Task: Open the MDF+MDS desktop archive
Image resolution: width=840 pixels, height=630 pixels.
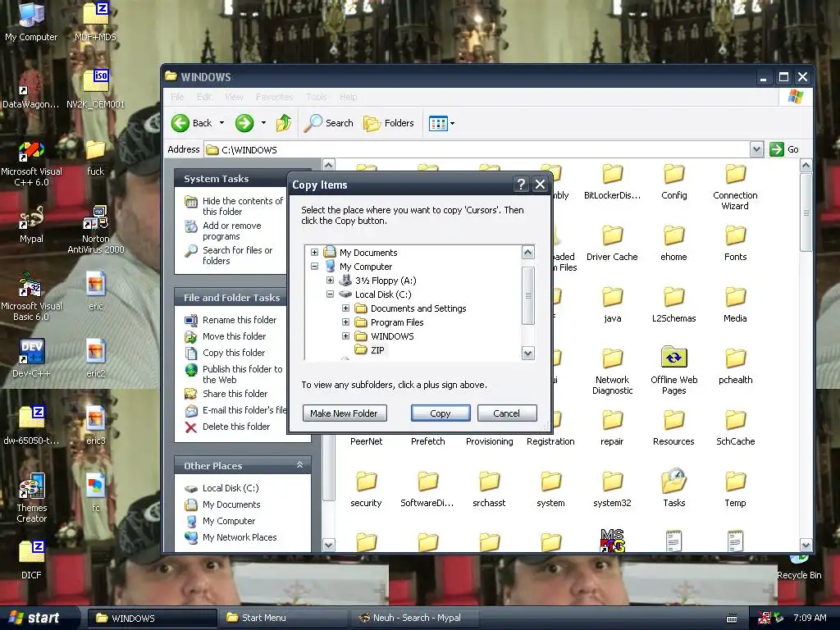Action: pos(96,21)
